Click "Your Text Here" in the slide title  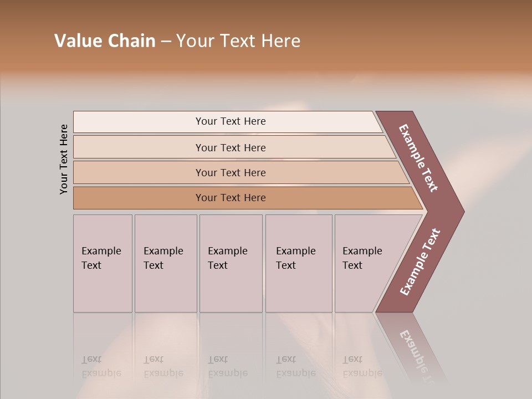(x=238, y=41)
